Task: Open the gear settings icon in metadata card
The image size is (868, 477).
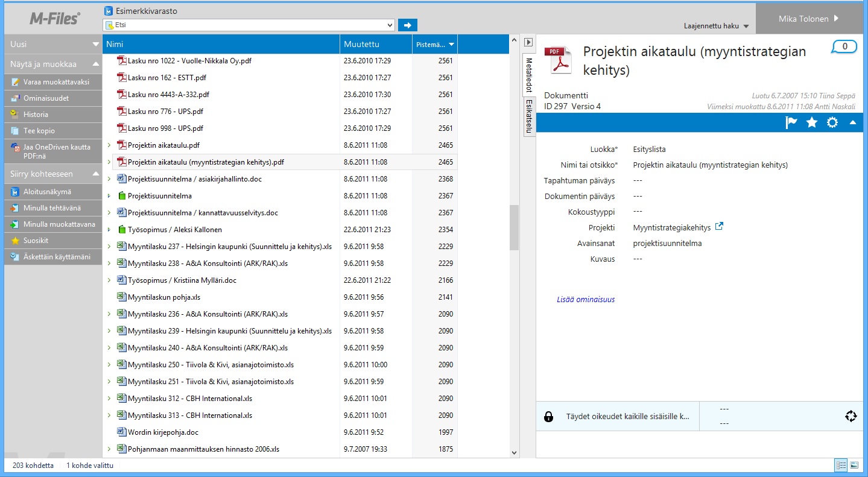Action: [x=832, y=122]
